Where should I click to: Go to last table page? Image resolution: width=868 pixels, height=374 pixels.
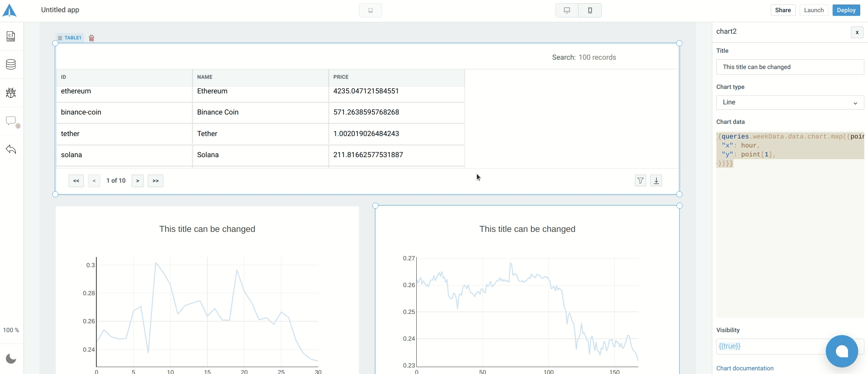click(x=155, y=181)
